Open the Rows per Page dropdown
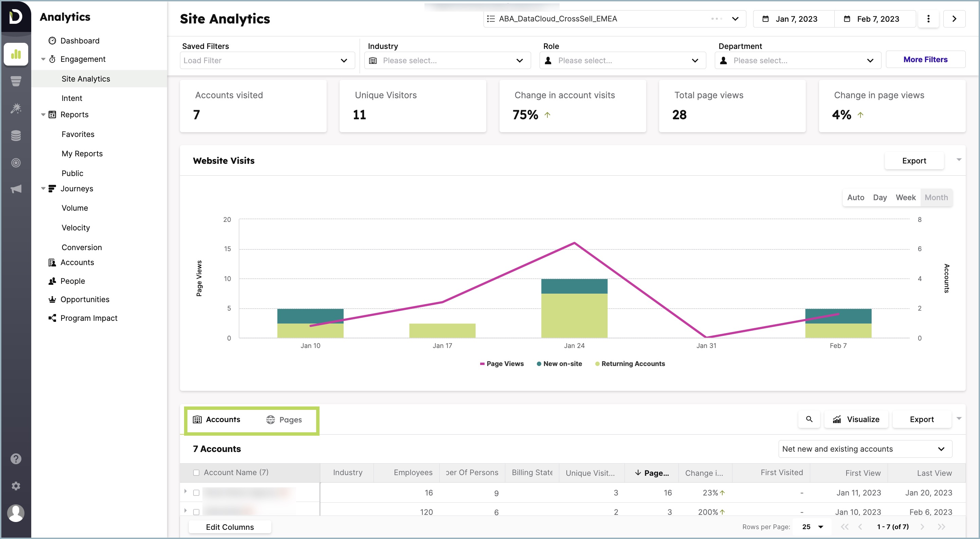Image resolution: width=980 pixels, height=539 pixels. click(812, 526)
